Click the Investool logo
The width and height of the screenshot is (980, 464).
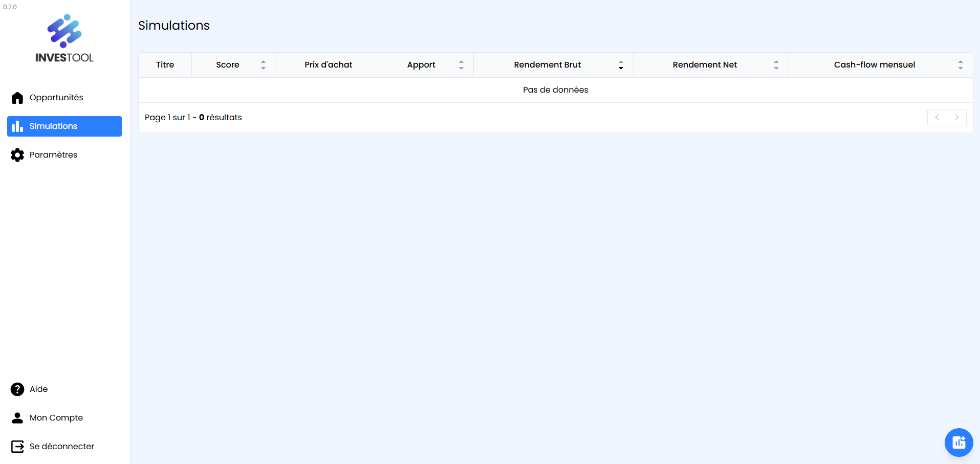point(64,39)
